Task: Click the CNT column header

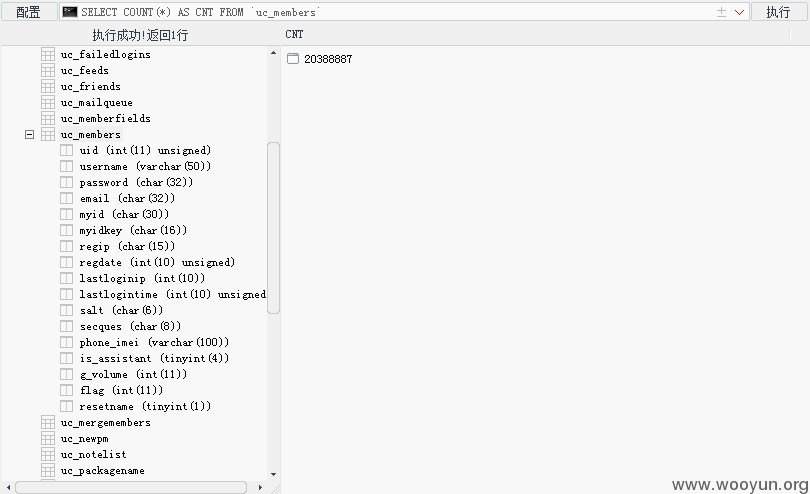Action: click(294, 34)
